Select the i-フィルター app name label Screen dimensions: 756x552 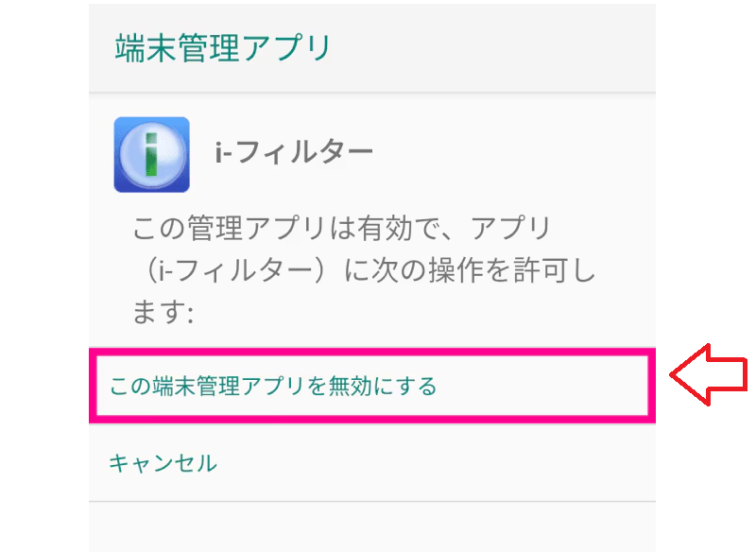pyautogui.click(x=294, y=152)
